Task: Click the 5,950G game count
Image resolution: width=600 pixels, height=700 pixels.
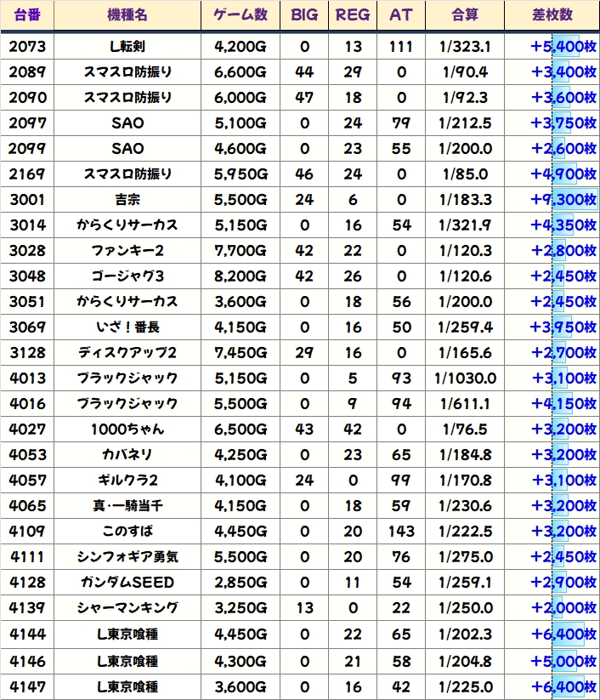Action: click(241, 174)
